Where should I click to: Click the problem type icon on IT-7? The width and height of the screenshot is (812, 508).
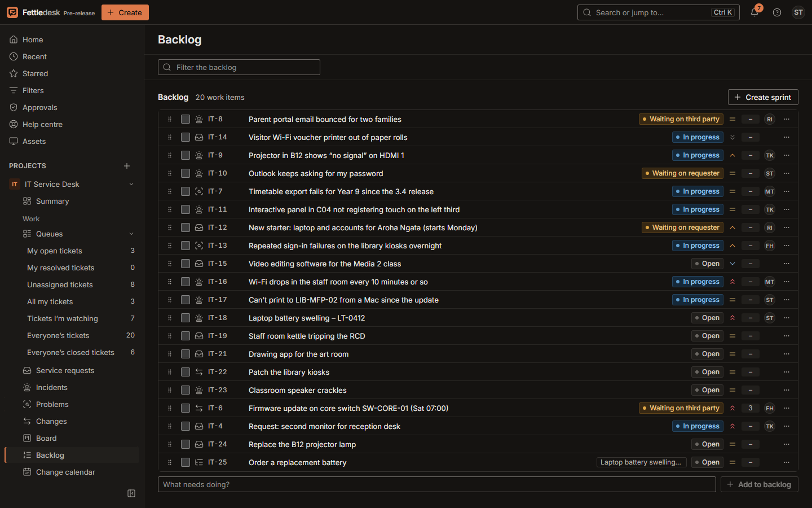coord(199,191)
